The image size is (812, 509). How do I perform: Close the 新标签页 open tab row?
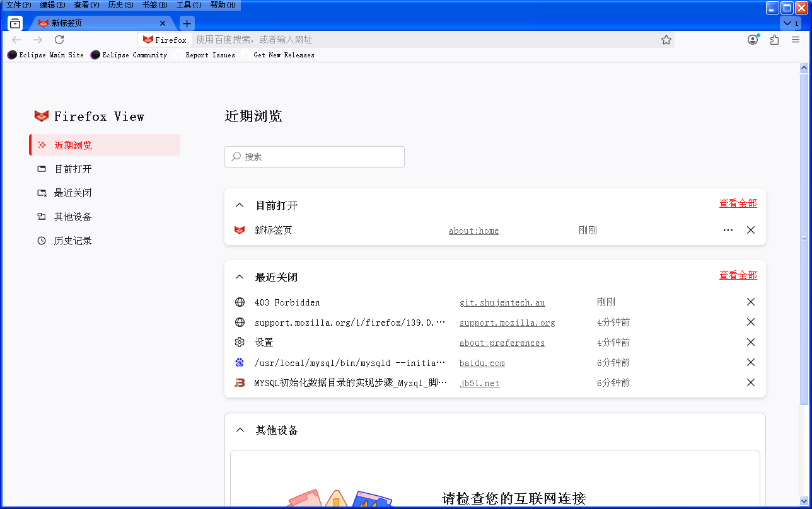pos(751,230)
